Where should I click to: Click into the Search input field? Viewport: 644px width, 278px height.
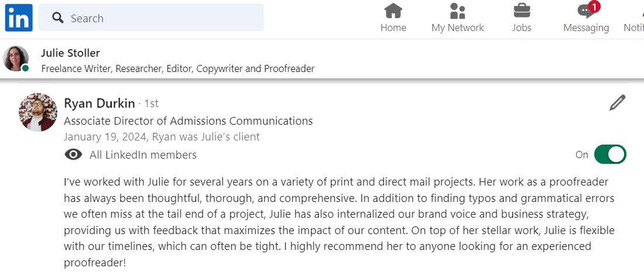click(x=151, y=18)
